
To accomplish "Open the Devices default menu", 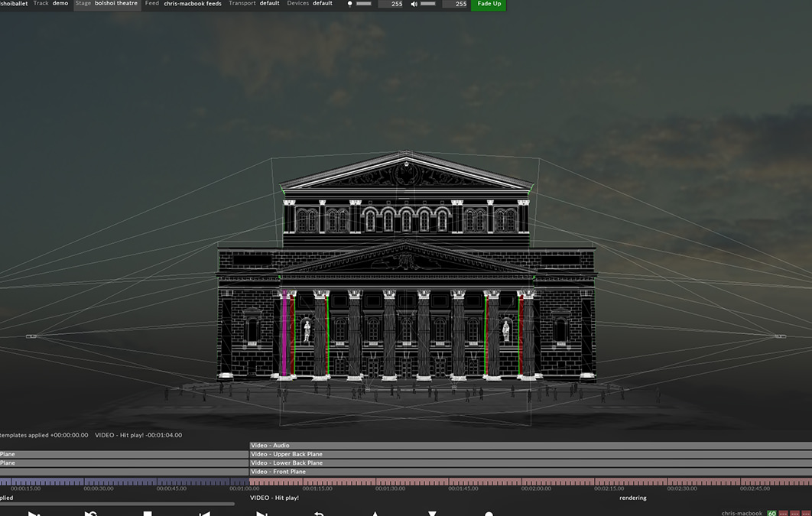I will tap(310, 4).
